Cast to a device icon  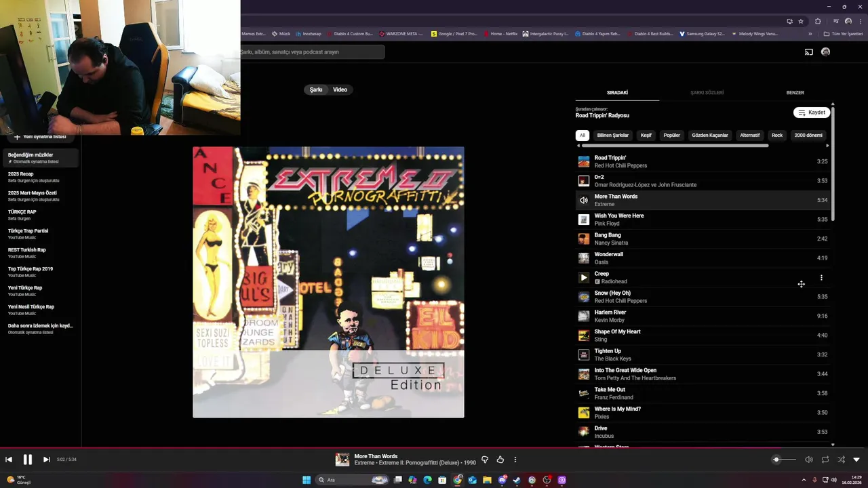(809, 52)
